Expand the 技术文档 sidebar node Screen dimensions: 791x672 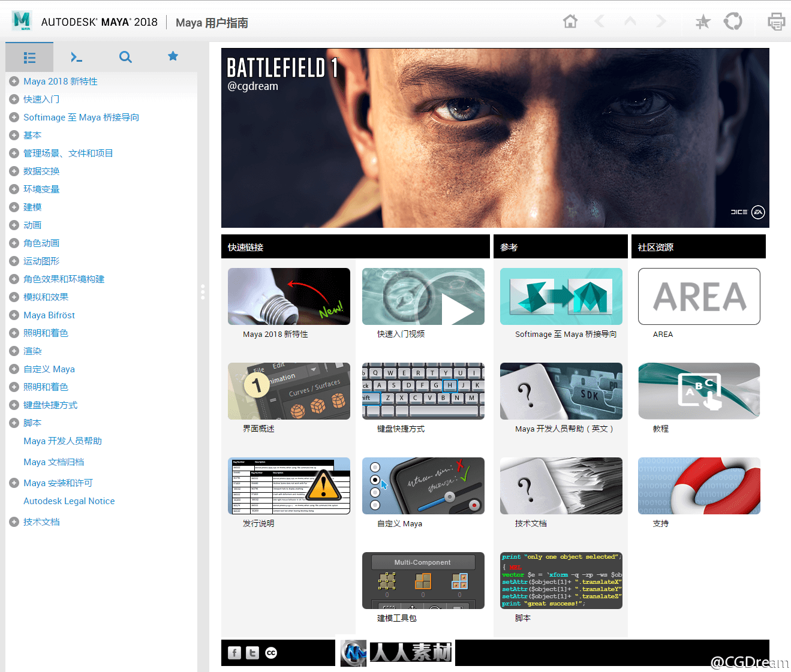click(x=14, y=522)
